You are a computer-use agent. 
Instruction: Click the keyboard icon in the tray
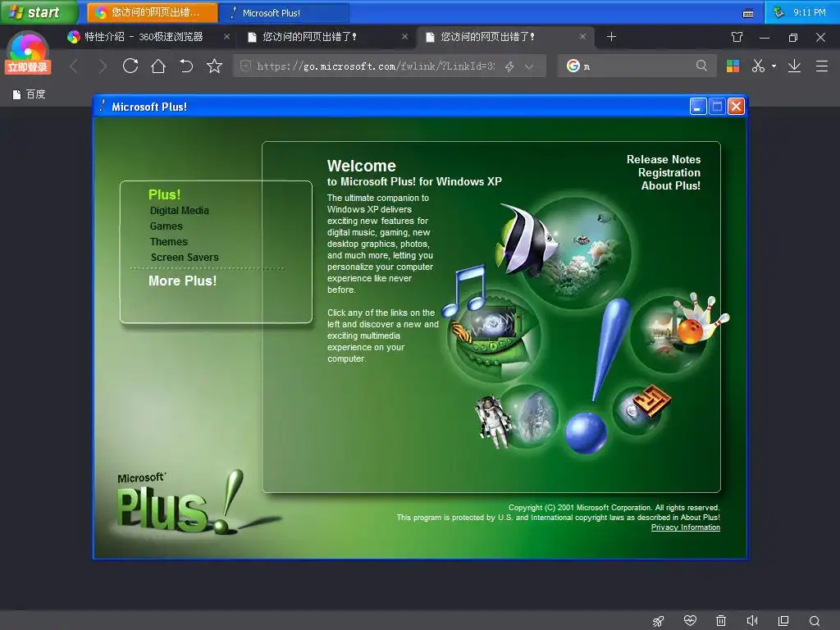[748, 13]
